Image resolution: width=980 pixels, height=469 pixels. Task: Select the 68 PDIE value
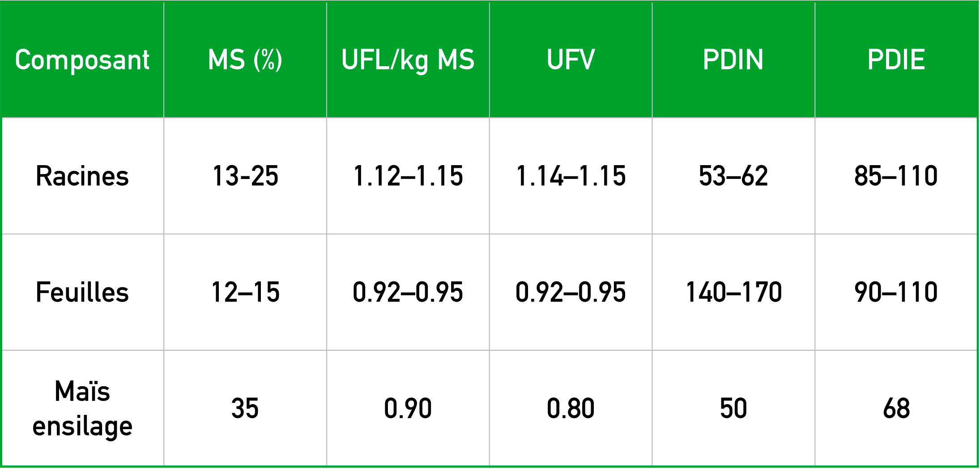(x=896, y=408)
